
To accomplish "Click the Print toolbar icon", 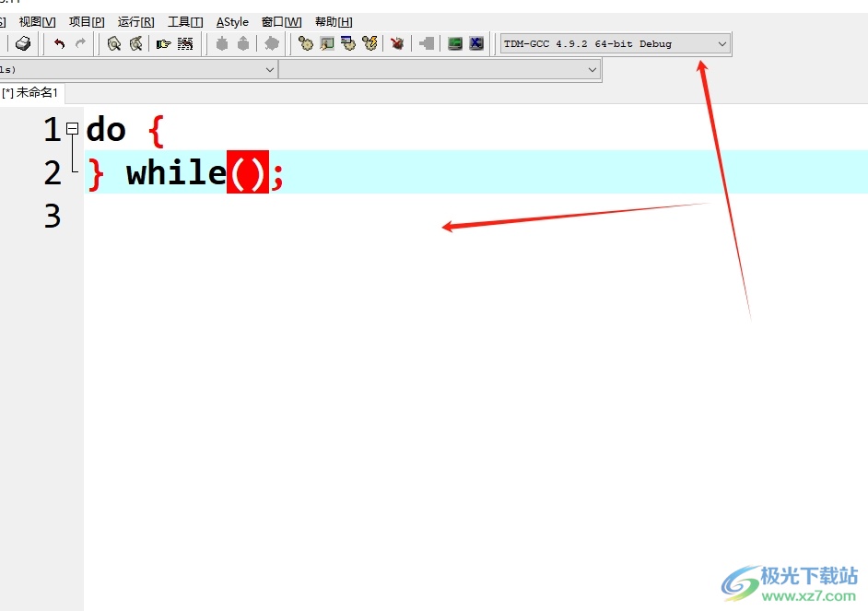I will pyautogui.click(x=23, y=43).
